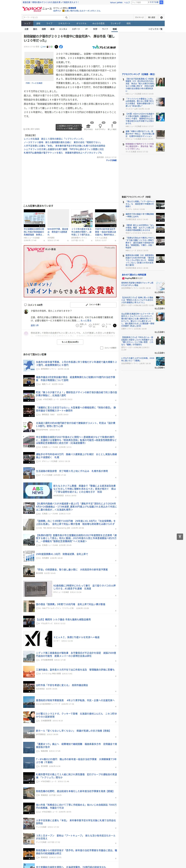The height and width of the screenshot is (868, 186).
Task: Toggle コメント非表示 checkbox
Action: (x=102, y=348)
